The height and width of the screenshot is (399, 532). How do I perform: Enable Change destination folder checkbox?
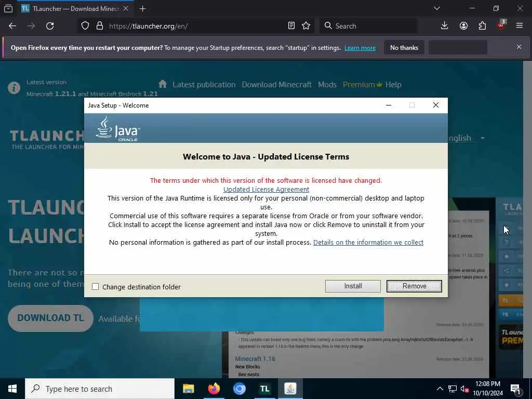96,287
